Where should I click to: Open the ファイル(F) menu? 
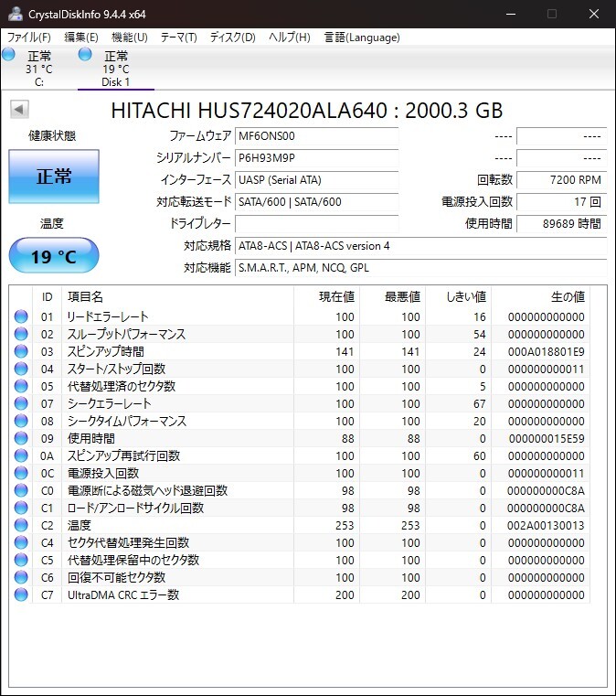[x=29, y=37]
